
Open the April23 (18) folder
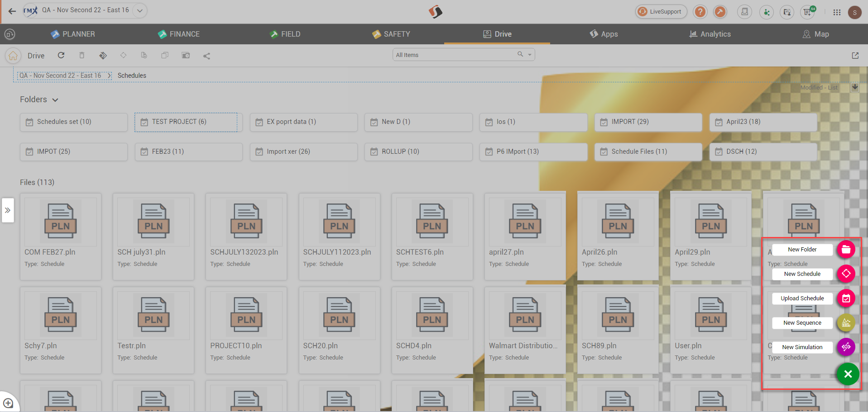(763, 122)
